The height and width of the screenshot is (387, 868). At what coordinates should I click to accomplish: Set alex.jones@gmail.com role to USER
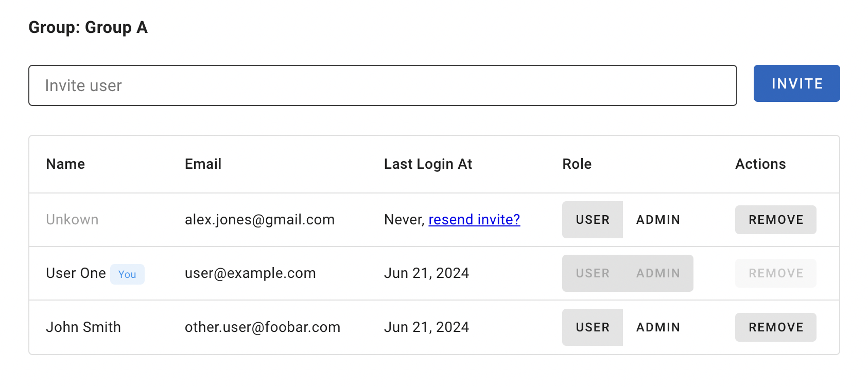(593, 220)
